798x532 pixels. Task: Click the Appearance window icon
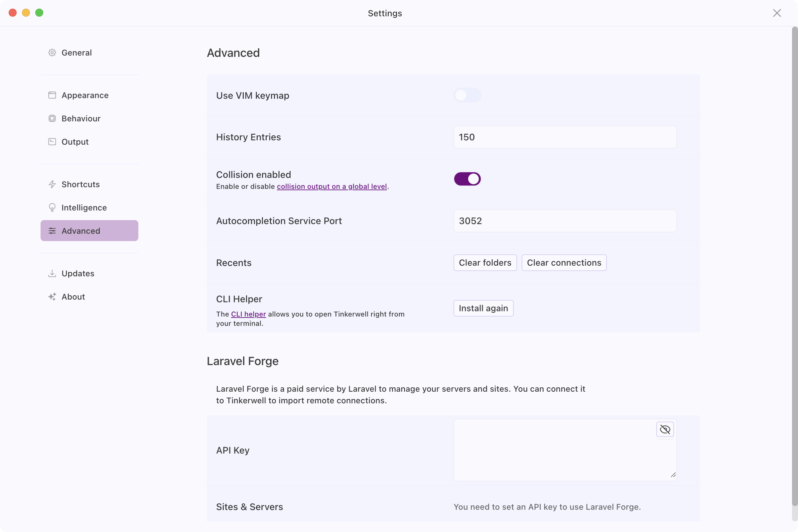pos(52,95)
